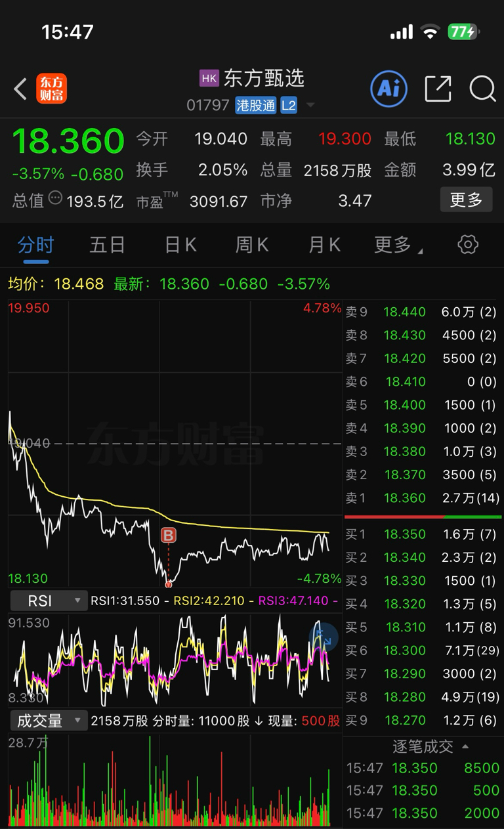Screen dimensions: 504x829
Task: Tap the B buy marker on chart
Action: click(x=169, y=536)
